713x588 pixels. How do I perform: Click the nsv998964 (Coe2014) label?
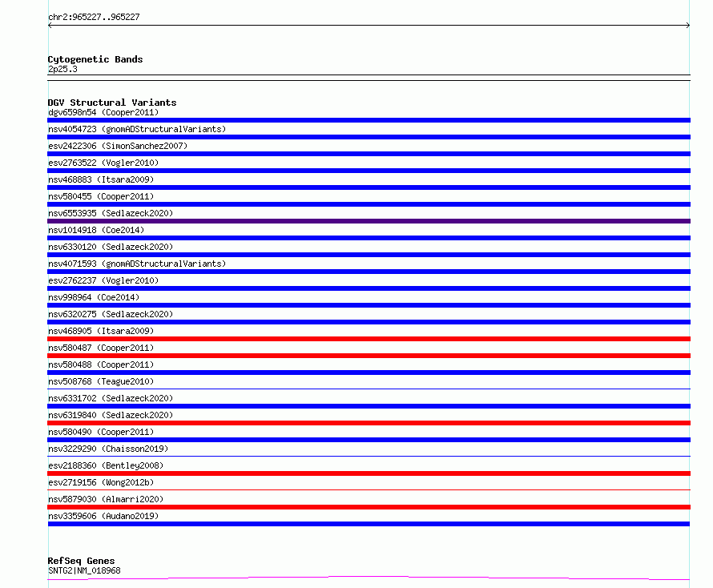tap(94, 297)
